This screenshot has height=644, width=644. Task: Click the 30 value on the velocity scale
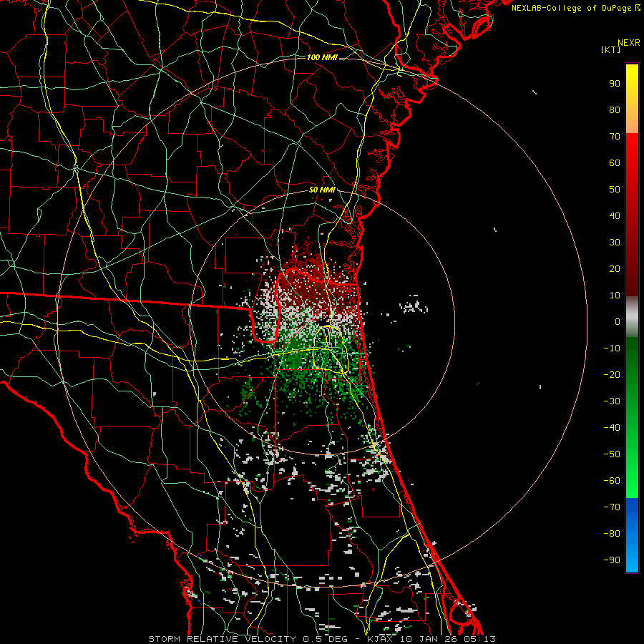(615, 243)
